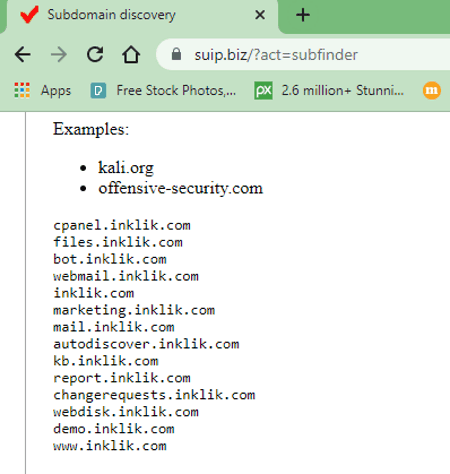450x474 pixels.
Task: Go to the browser home page
Action: (x=131, y=54)
